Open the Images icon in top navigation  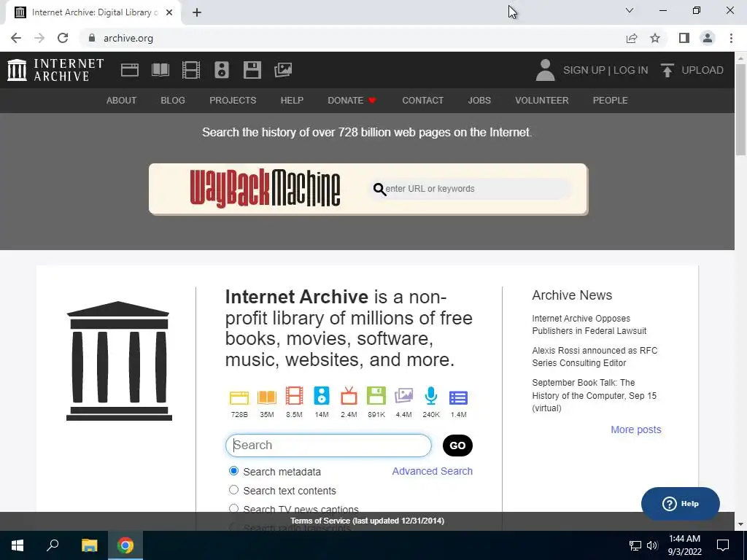[283, 70]
